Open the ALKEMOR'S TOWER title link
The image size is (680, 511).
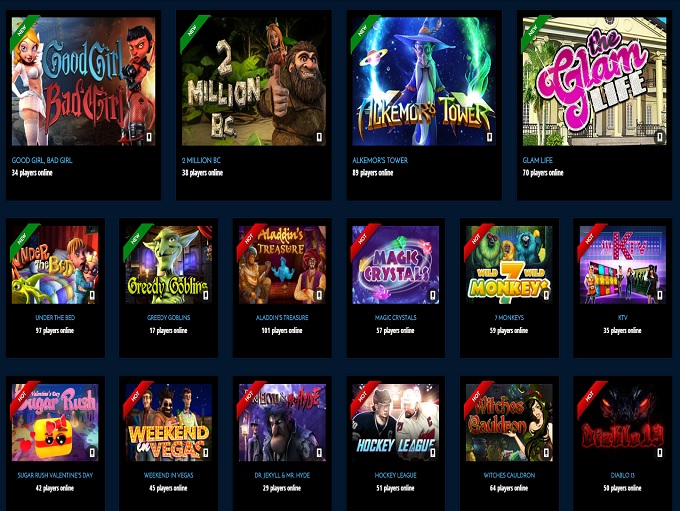click(380, 160)
